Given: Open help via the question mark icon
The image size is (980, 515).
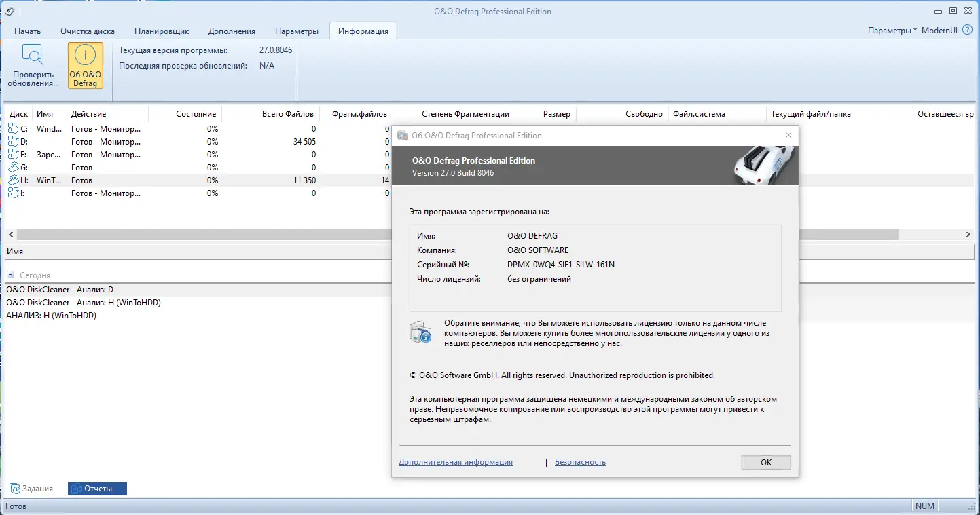Looking at the screenshot, I should (x=967, y=31).
